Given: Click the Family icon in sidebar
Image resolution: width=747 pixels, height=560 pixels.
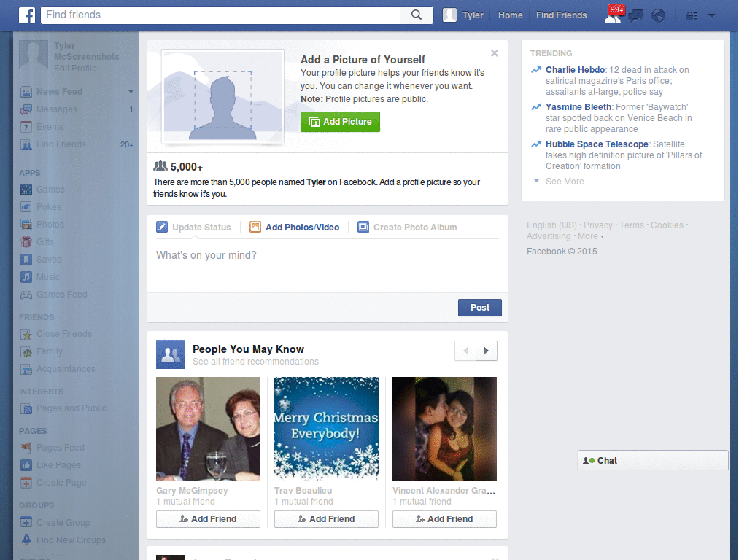Looking at the screenshot, I should (x=26, y=352).
